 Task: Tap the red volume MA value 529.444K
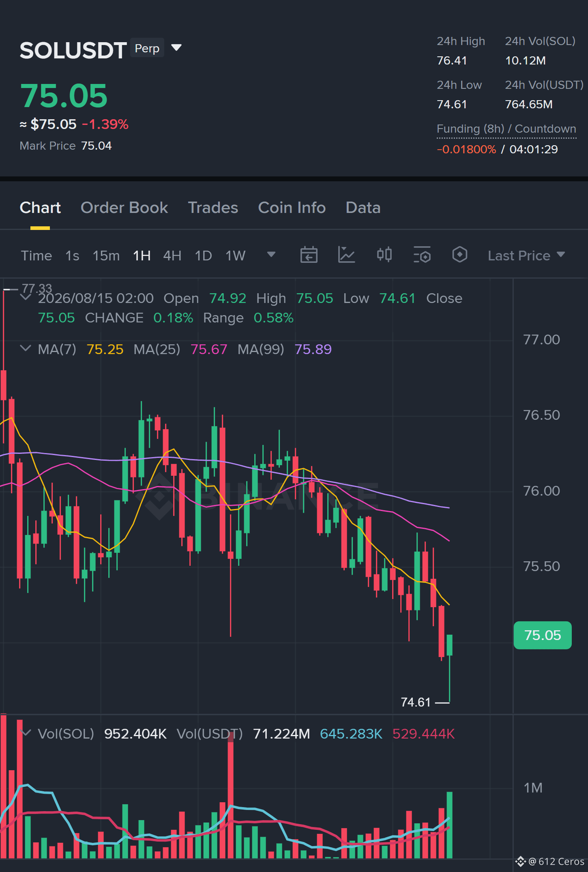[424, 734]
